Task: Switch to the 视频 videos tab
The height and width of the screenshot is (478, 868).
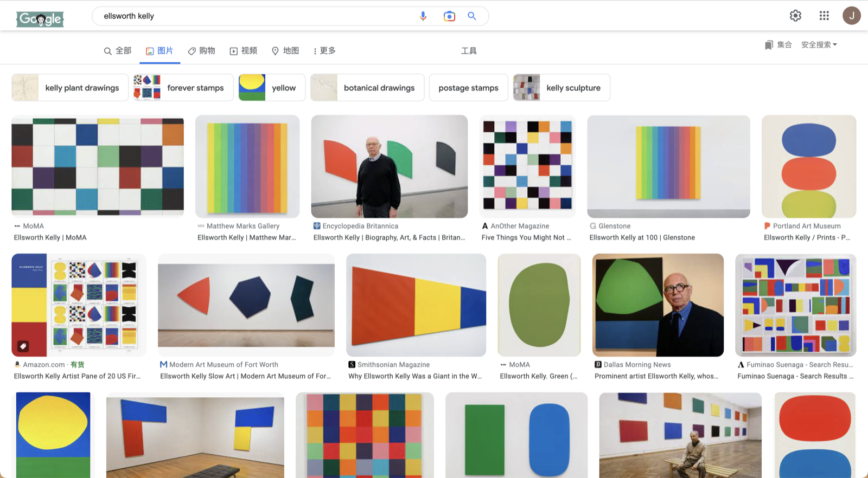Action: click(x=244, y=51)
